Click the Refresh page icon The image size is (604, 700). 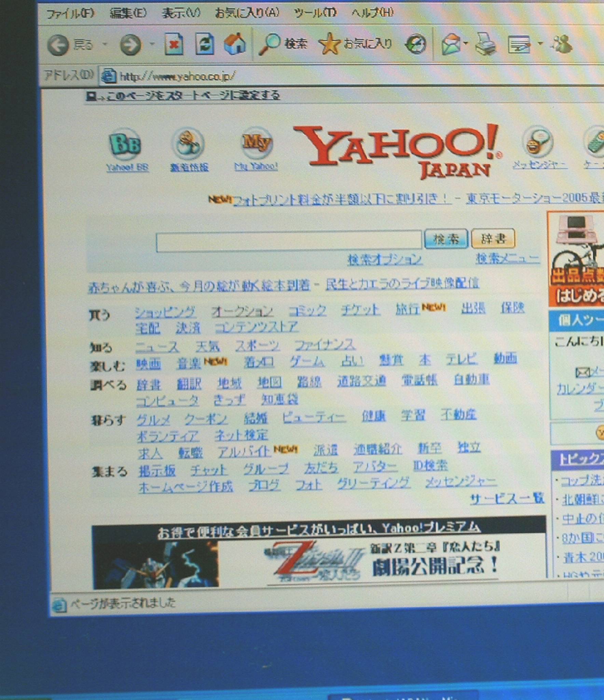[205, 44]
